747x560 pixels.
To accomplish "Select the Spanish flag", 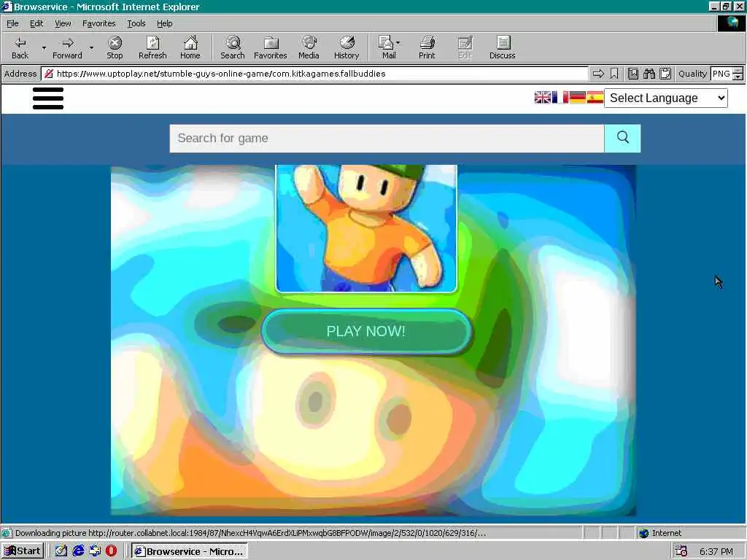I will tap(595, 98).
